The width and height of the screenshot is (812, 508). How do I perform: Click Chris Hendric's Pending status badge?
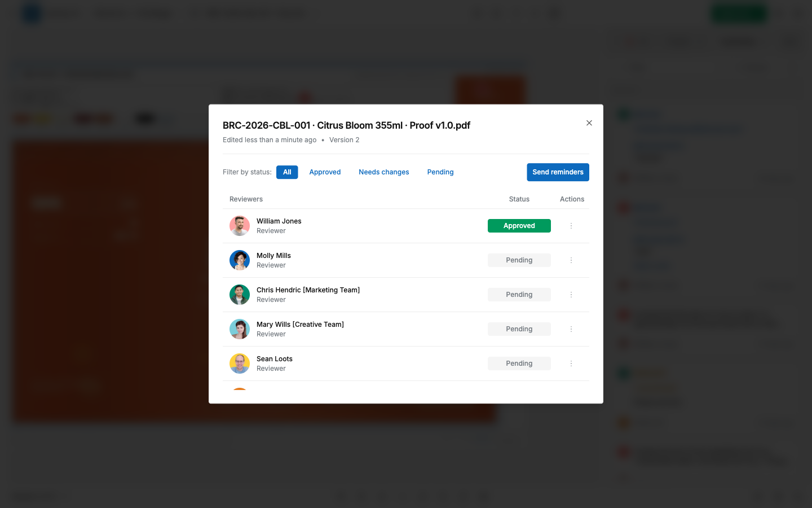[519, 295]
